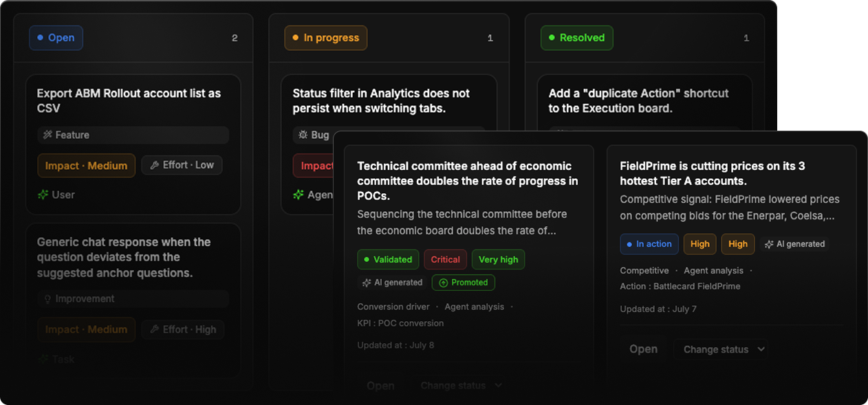Click the Critical tag
Screen dimensions: 868x405
[445, 259]
